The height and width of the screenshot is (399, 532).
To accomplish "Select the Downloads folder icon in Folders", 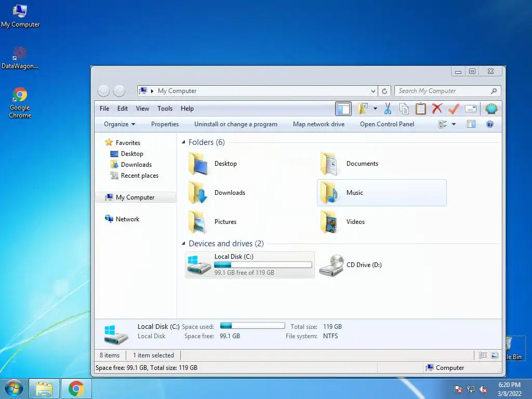I will coord(198,192).
